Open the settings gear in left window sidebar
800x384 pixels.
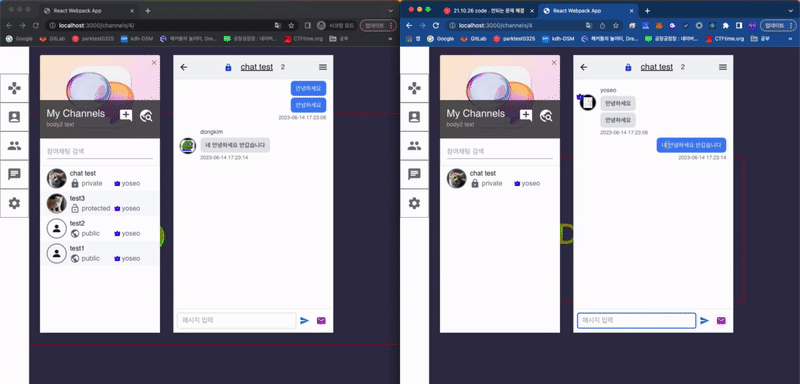coord(14,203)
